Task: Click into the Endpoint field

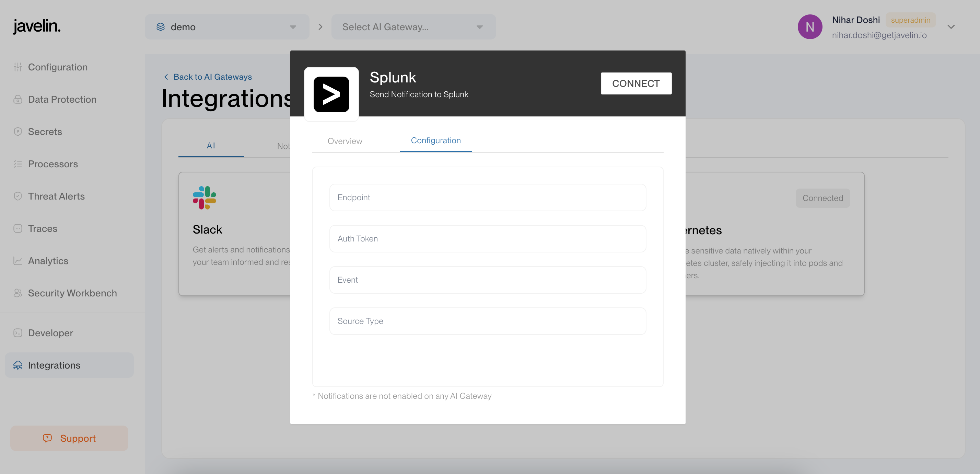Action: tap(488, 197)
